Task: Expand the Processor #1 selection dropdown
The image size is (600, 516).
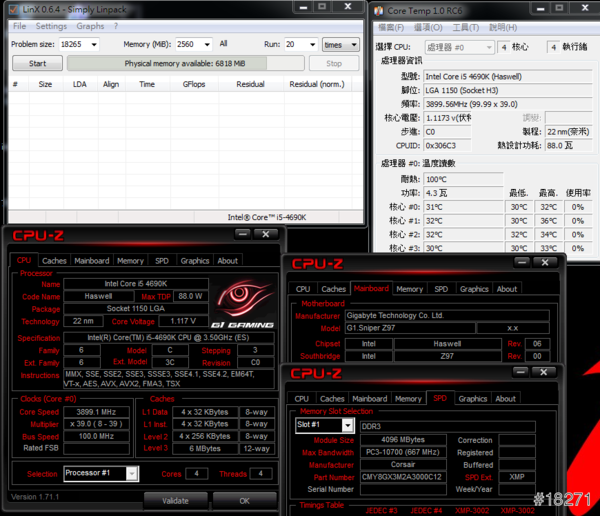Action: click(101, 474)
